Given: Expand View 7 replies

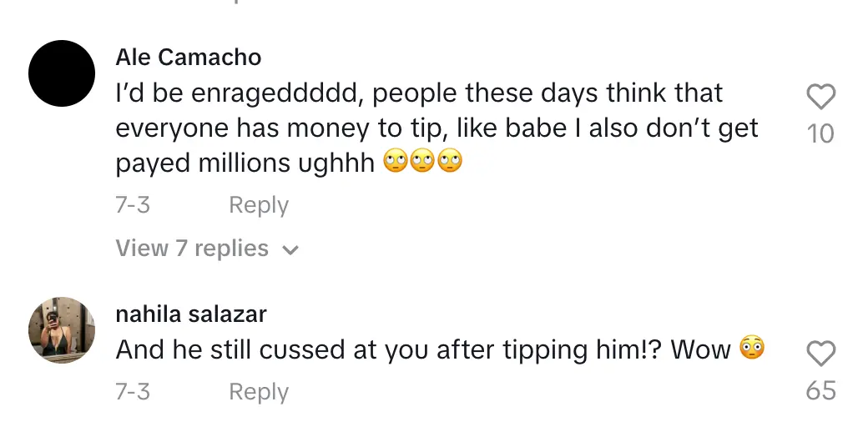Looking at the screenshot, I should (192, 249).
